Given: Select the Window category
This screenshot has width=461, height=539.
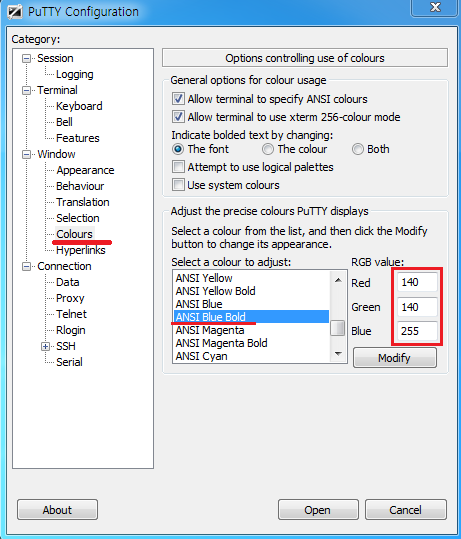Looking at the screenshot, I should (56, 154).
